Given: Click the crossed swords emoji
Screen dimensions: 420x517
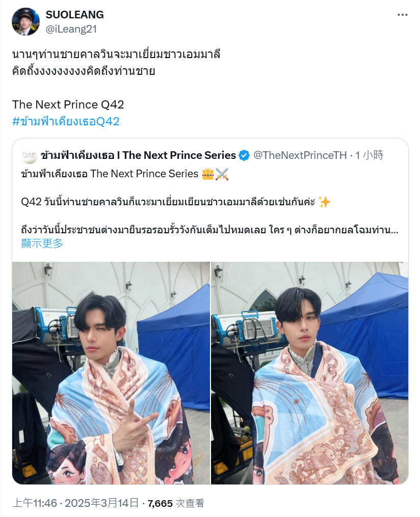Looking at the screenshot, I should tap(222, 174).
